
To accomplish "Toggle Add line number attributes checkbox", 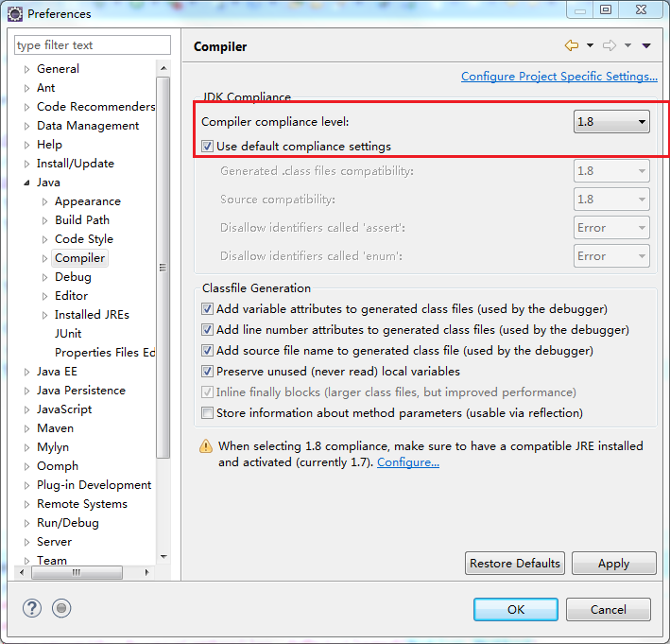I will click(x=207, y=330).
